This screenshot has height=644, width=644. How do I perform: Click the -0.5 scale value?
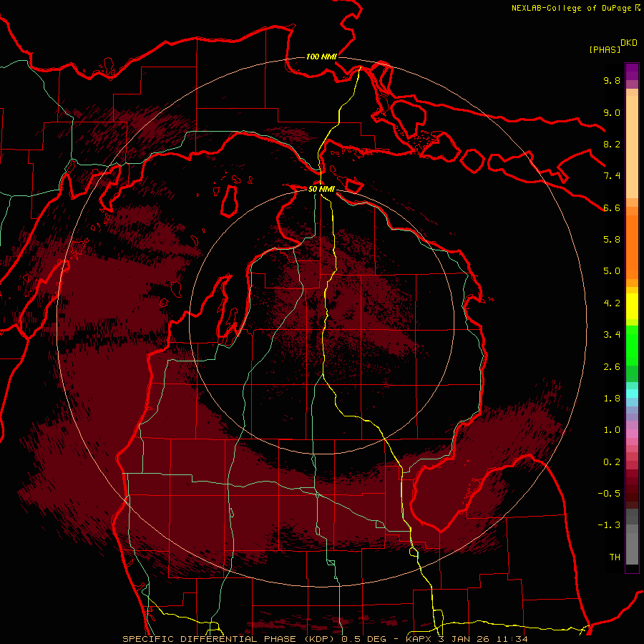(x=609, y=494)
